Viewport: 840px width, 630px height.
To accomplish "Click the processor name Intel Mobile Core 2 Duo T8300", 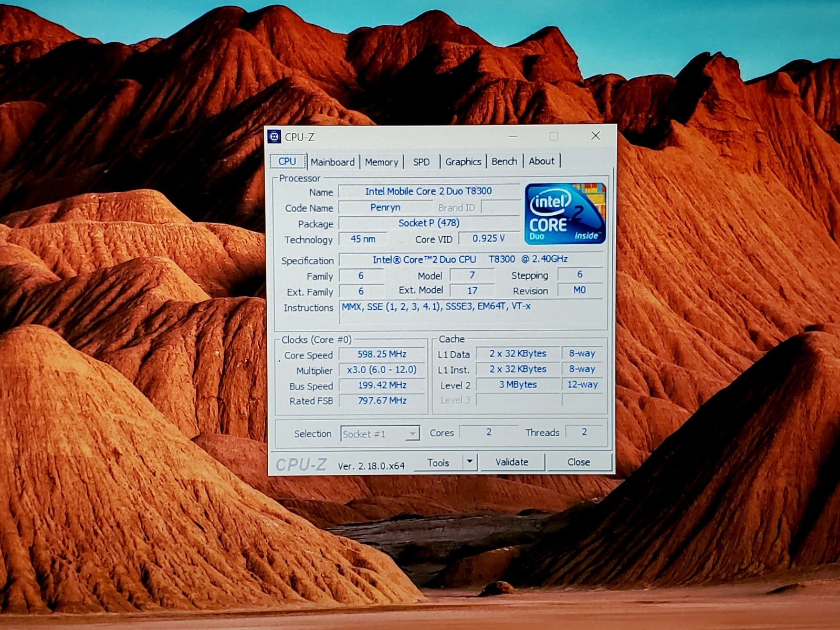I will (x=428, y=192).
